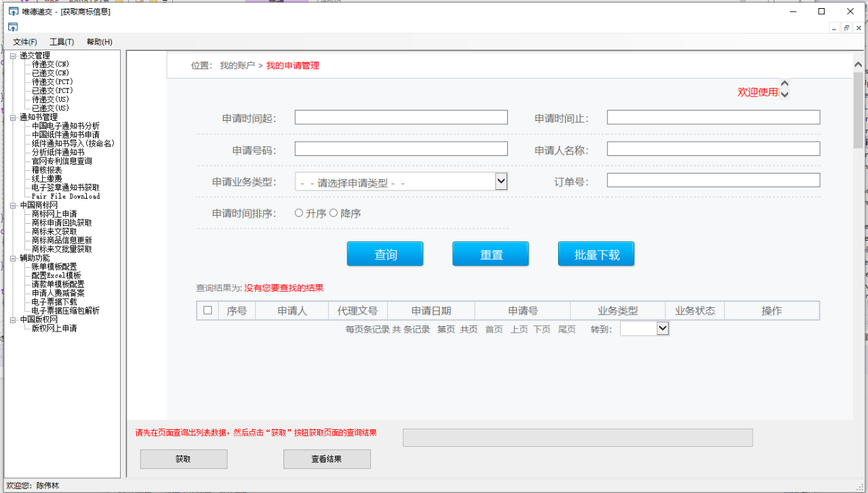Screen dimensions: 868x493
Task: Click the app icon in the title bar
Action: (x=13, y=12)
